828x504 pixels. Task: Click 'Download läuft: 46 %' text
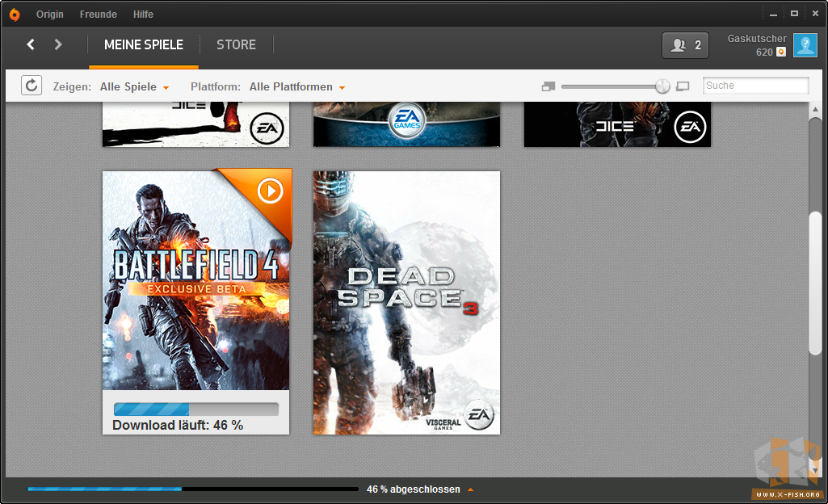[178, 426]
